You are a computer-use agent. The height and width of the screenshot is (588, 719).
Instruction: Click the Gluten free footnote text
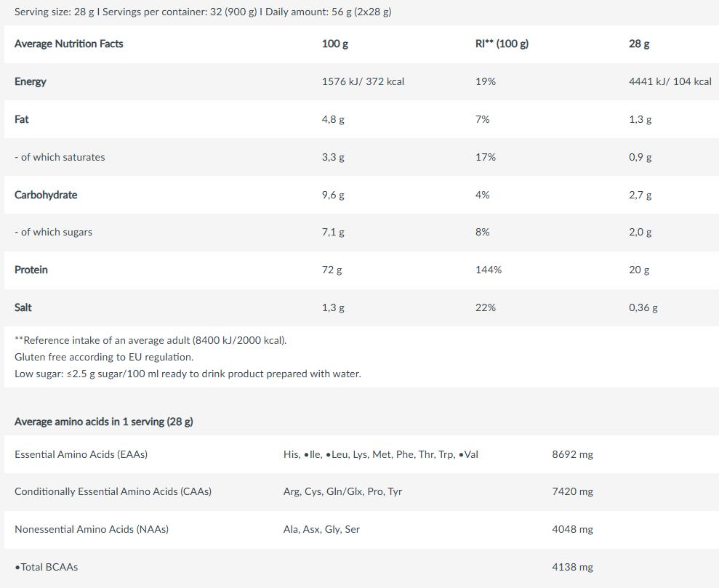point(104,357)
